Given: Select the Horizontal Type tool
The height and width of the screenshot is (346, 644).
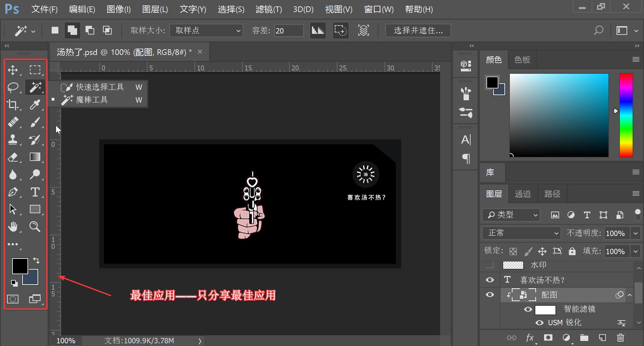Looking at the screenshot, I should 35,192.
